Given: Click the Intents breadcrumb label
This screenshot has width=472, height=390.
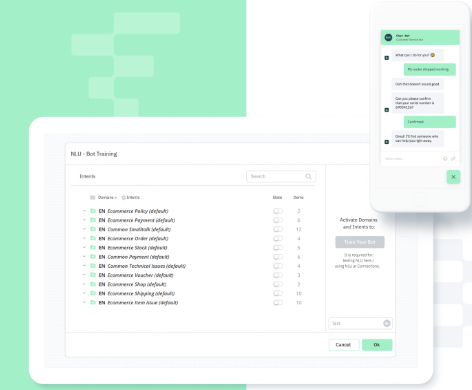Looking at the screenshot, I should point(133,197).
